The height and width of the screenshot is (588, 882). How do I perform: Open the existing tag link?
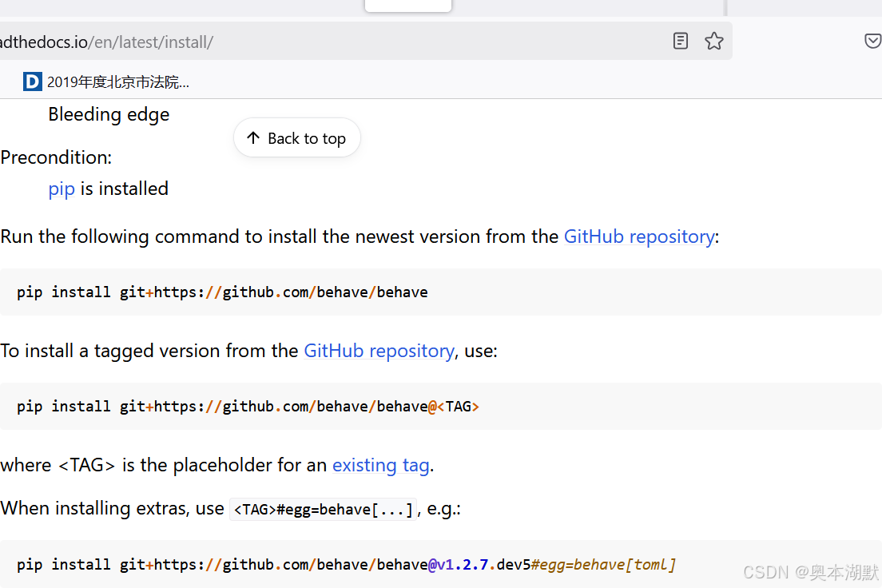(x=380, y=465)
